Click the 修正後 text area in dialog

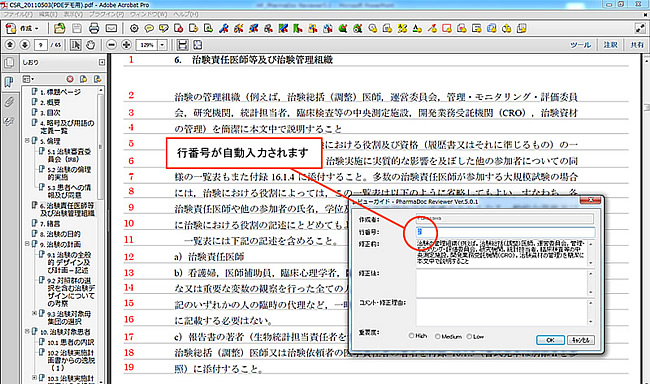tap(505, 283)
